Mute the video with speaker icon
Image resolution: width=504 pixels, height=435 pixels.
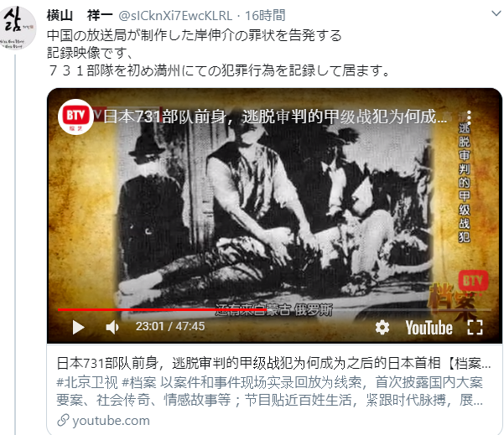pos(112,328)
